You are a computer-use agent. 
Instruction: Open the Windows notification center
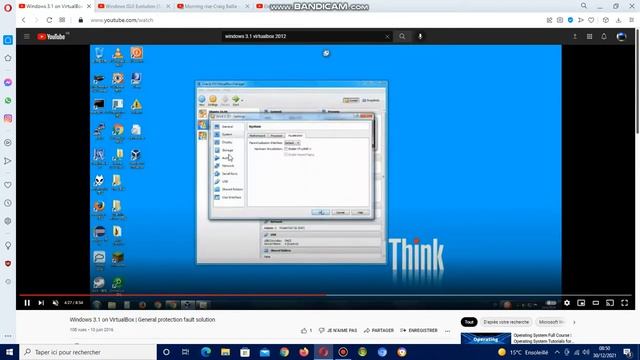point(628,352)
